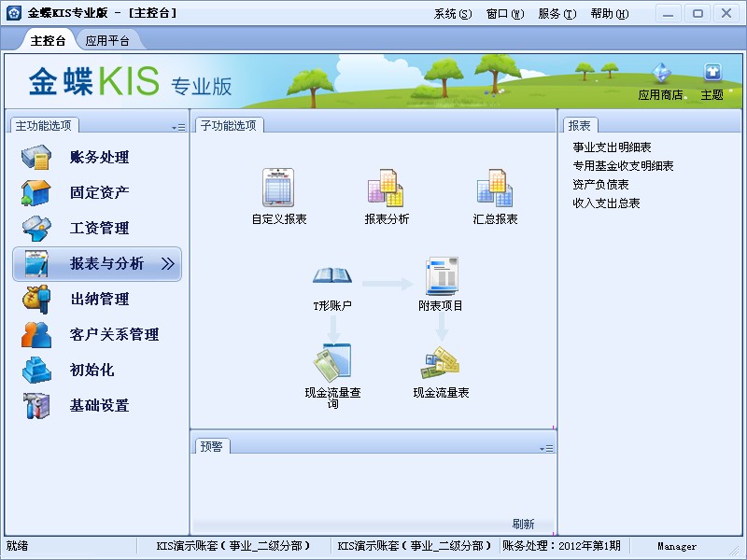Open the 收入支出总表 report
The width and height of the screenshot is (747, 560).
click(606, 203)
